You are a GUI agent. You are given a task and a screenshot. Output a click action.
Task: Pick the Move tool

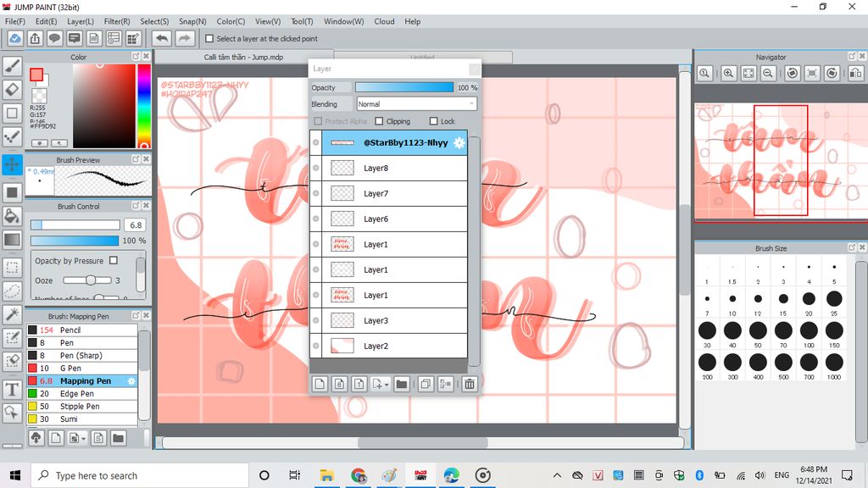coord(12,164)
